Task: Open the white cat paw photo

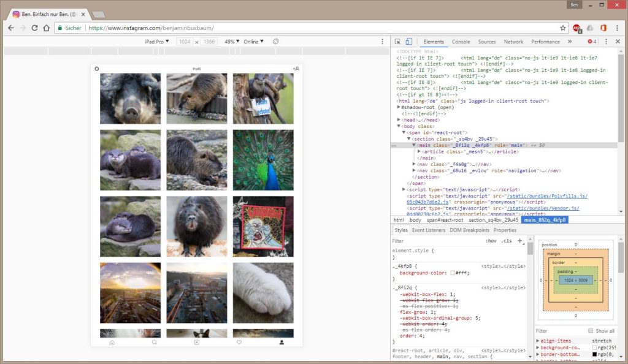Action: coord(263,293)
